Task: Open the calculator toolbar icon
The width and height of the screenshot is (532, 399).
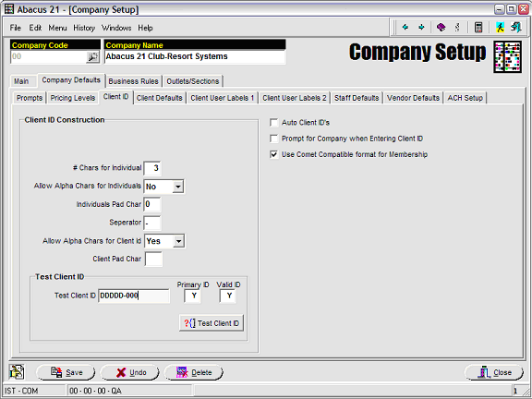Action: [x=478, y=27]
